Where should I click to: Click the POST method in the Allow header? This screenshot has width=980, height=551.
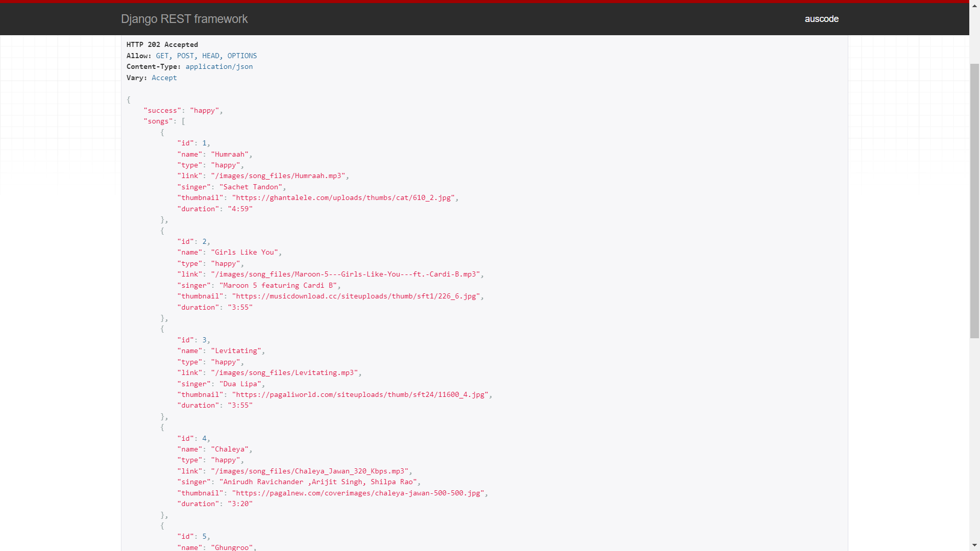coord(185,56)
